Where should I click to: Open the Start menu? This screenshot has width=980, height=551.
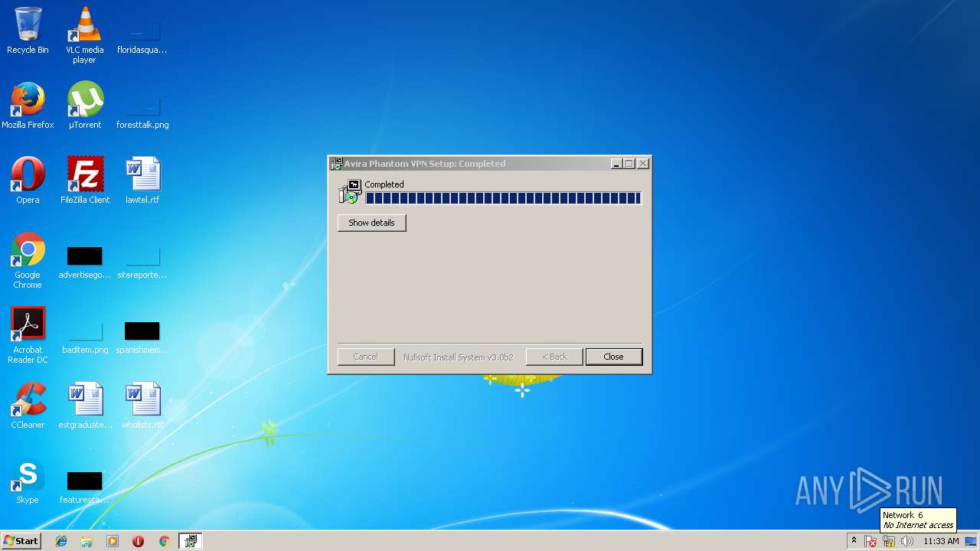21,541
